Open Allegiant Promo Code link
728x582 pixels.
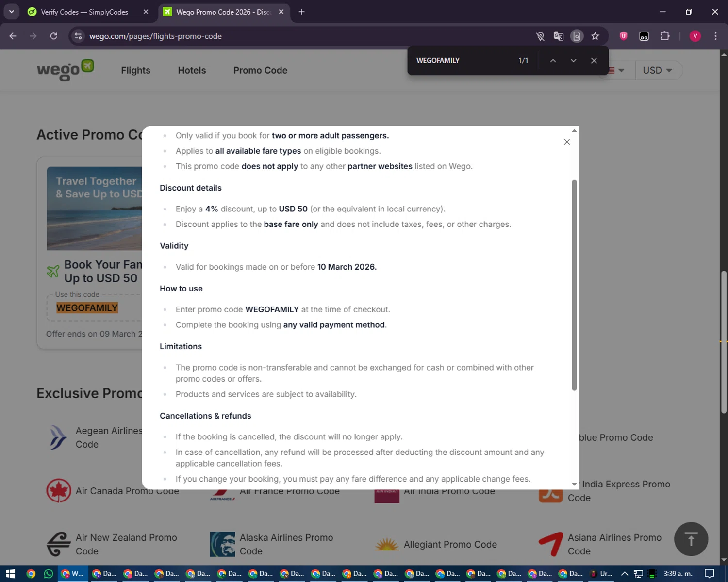pos(450,544)
